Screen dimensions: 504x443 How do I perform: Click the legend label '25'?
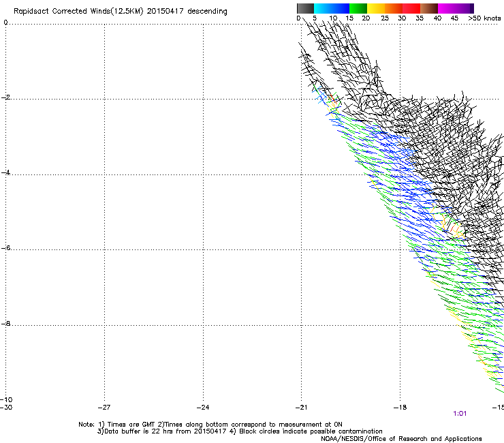[385, 18]
